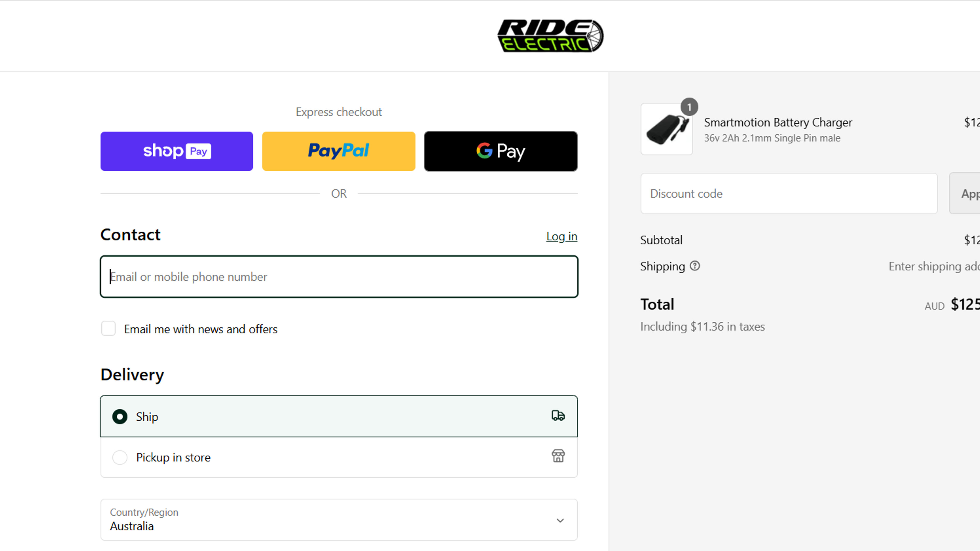Click the Delivery heading
The image size is (980, 551).
point(132,375)
